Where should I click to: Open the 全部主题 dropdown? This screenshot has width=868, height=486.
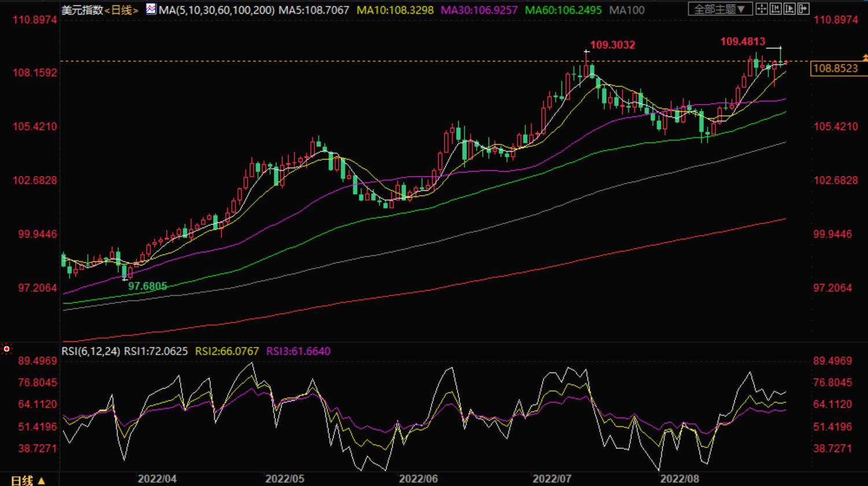pyautogui.click(x=720, y=9)
